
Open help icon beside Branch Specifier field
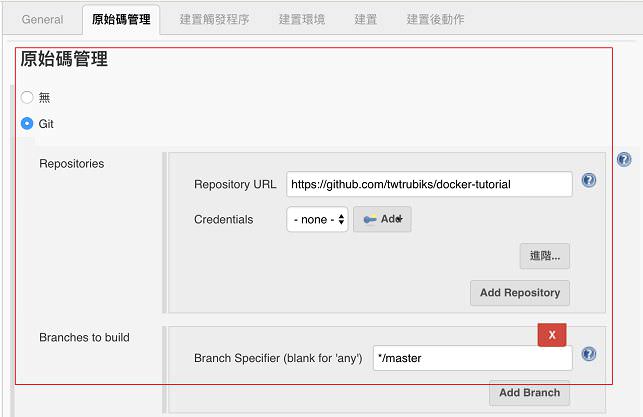point(588,354)
